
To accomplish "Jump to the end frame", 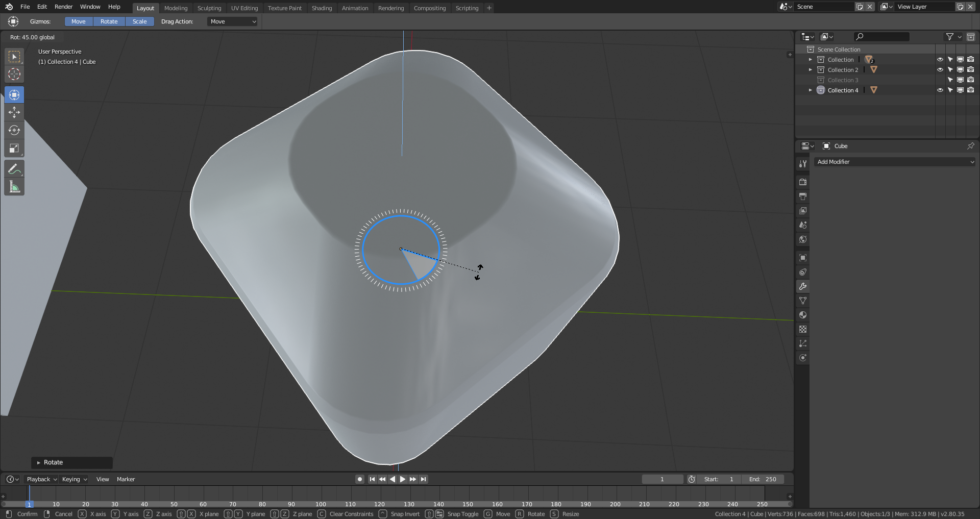I will click(423, 479).
